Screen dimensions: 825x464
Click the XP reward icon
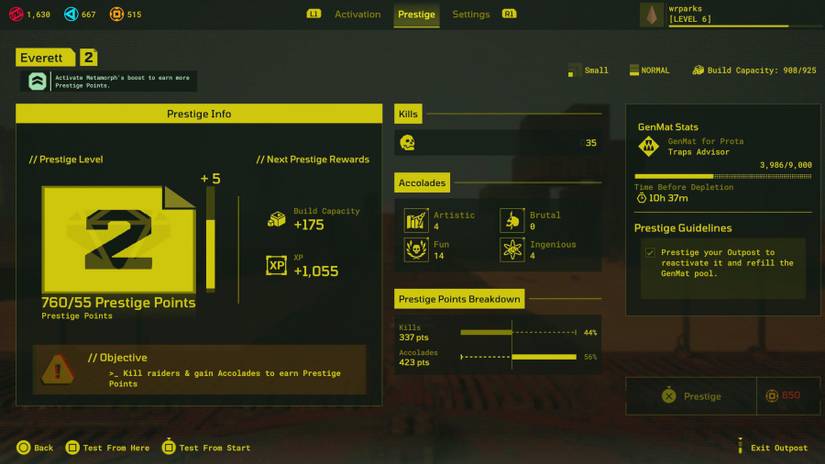[x=276, y=265]
